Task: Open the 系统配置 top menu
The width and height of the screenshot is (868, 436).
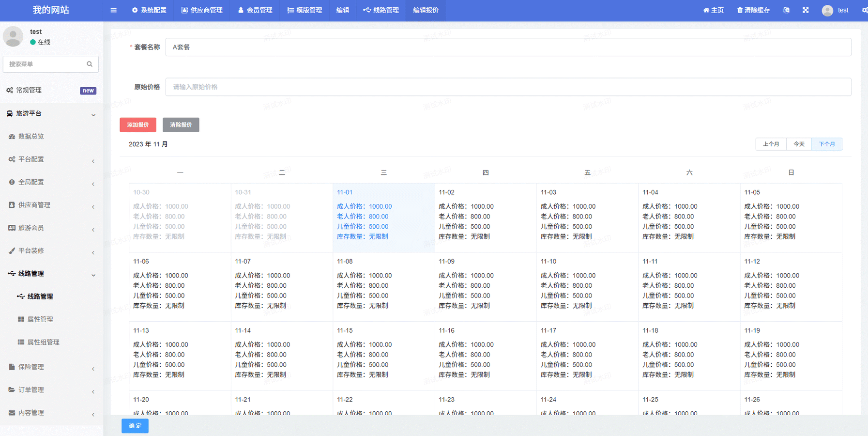Action: (x=149, y=10)
